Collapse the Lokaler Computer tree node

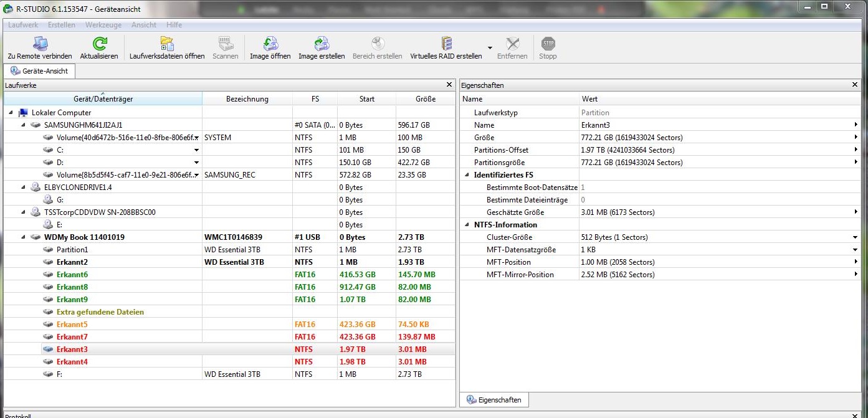(11, 113)
